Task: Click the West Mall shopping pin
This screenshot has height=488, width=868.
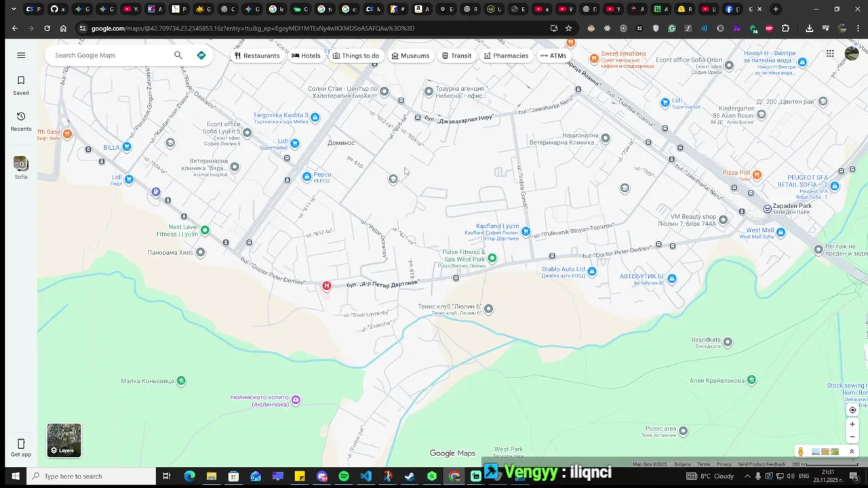Action: click(781, 232)
